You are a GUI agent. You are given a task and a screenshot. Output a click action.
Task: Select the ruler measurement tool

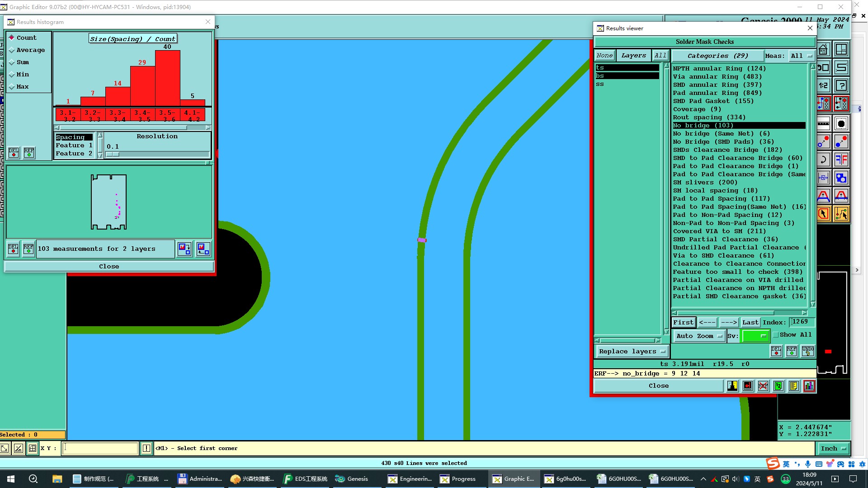823,123
